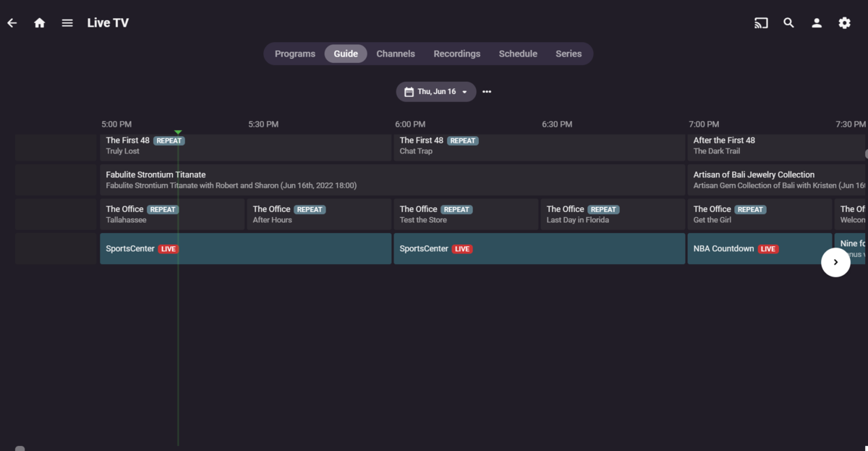Open the Thu, Jun 16 date dropdown

[x=436, y=92]
